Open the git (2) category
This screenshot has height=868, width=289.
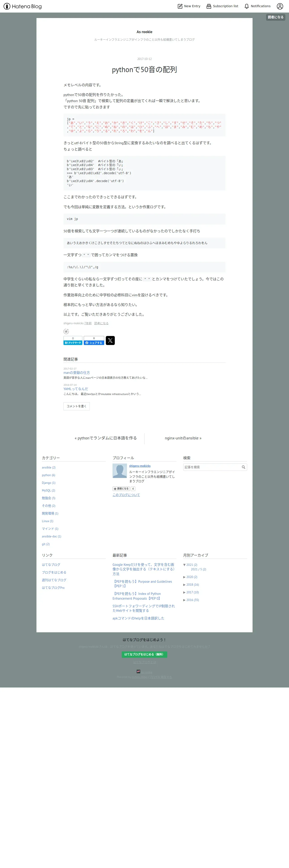click(46, 544)
